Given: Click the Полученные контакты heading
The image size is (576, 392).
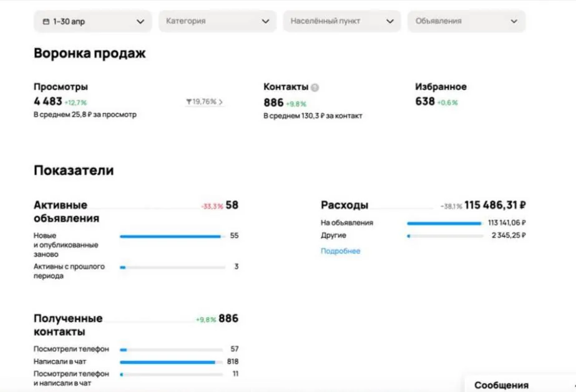Looking at the screenshot, I should [68, 325].
